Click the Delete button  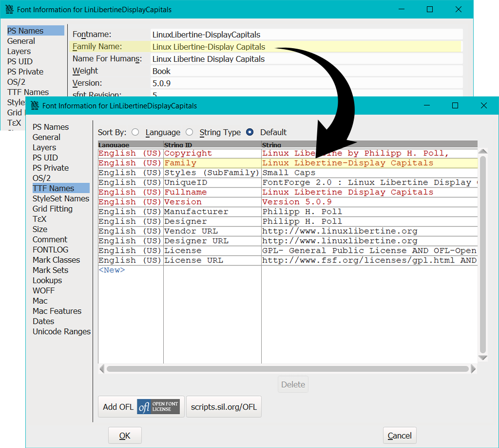pyautogui.click(x=293, y=384)
